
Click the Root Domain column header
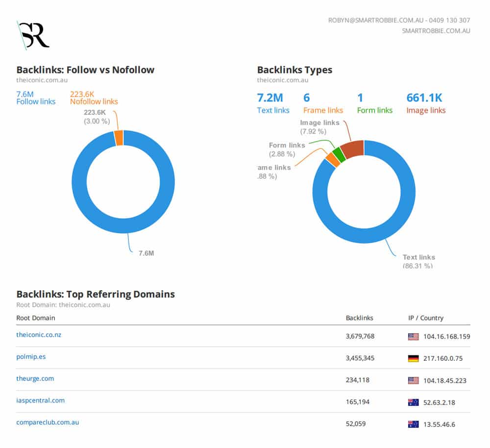tap(36, 318)
